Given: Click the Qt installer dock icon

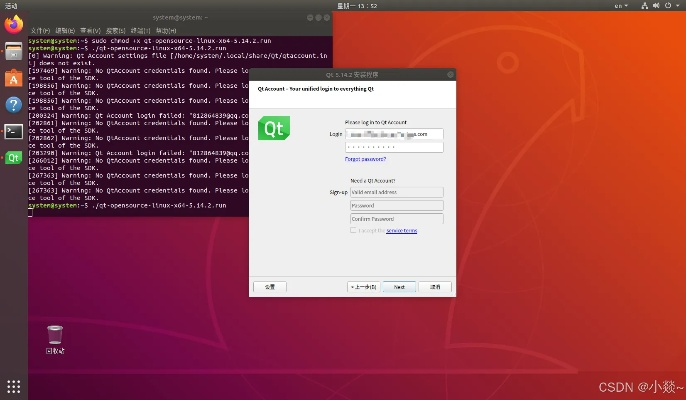Looking at the screenshot, I should pos(13,157).
